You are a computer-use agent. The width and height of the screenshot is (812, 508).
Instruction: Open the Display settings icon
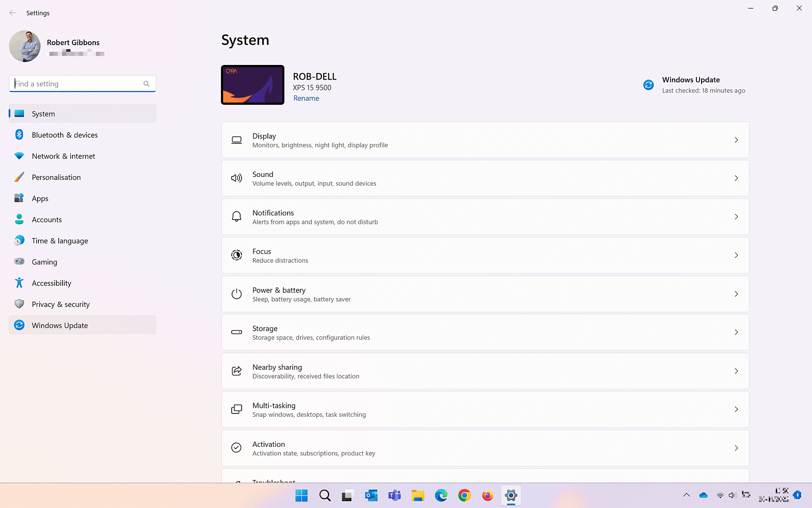point(236,140)
